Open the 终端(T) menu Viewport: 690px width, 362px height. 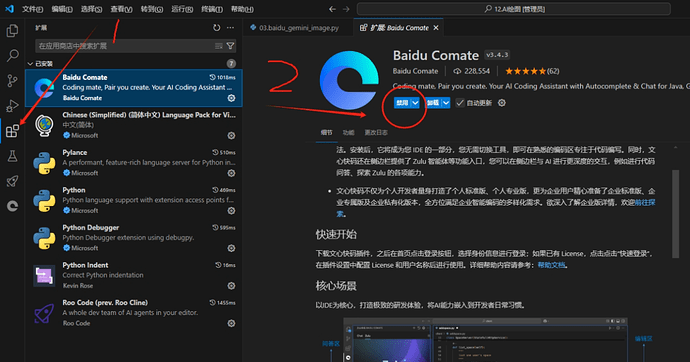(x=212, y=9)
